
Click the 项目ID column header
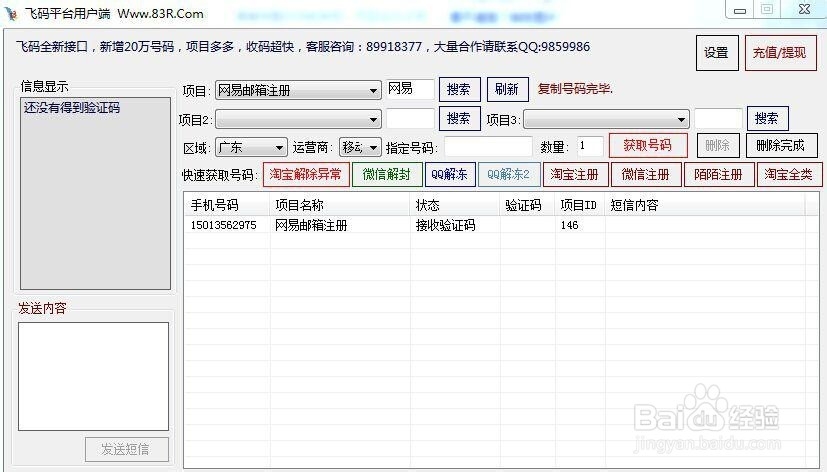pyautogui.click(x=579, y=205)
